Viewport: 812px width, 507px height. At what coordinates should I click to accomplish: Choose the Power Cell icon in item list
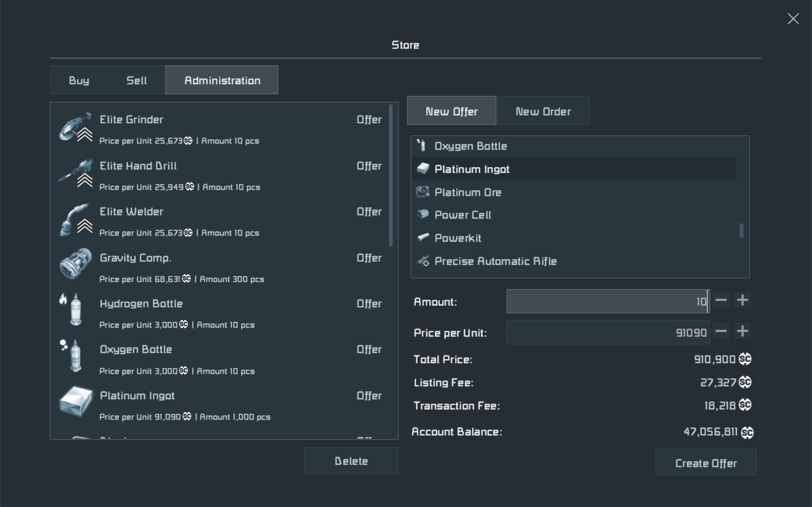tap(423, 215)
